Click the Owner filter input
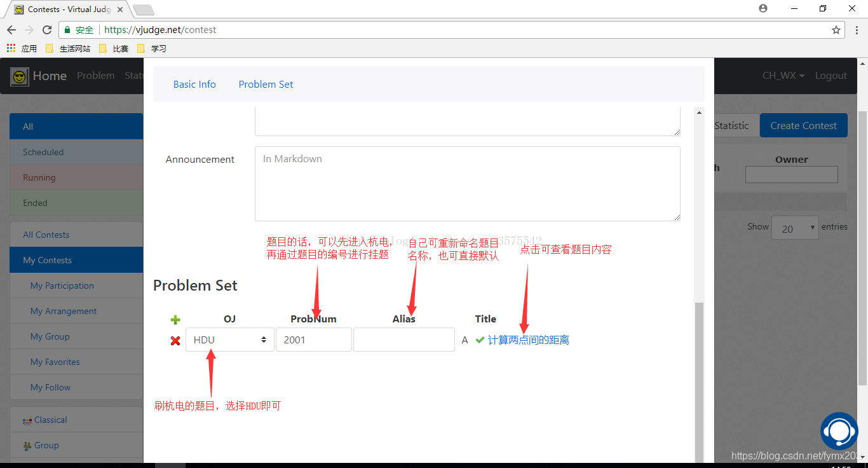Screen dimensions: 868x468 click(792, 175)
